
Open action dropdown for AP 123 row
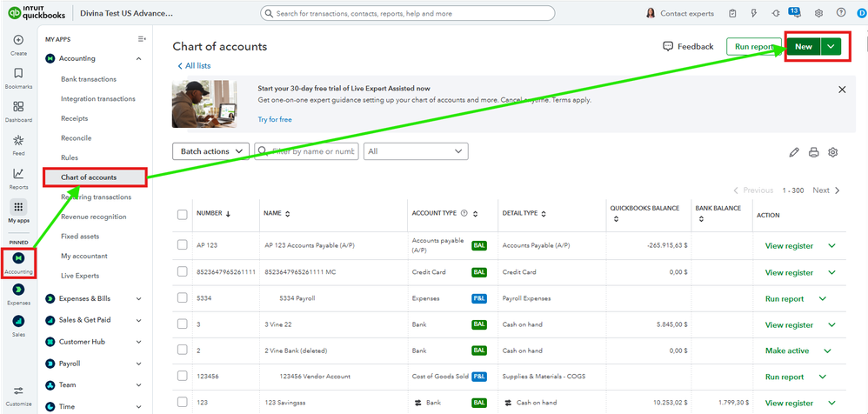pos(831,246)
